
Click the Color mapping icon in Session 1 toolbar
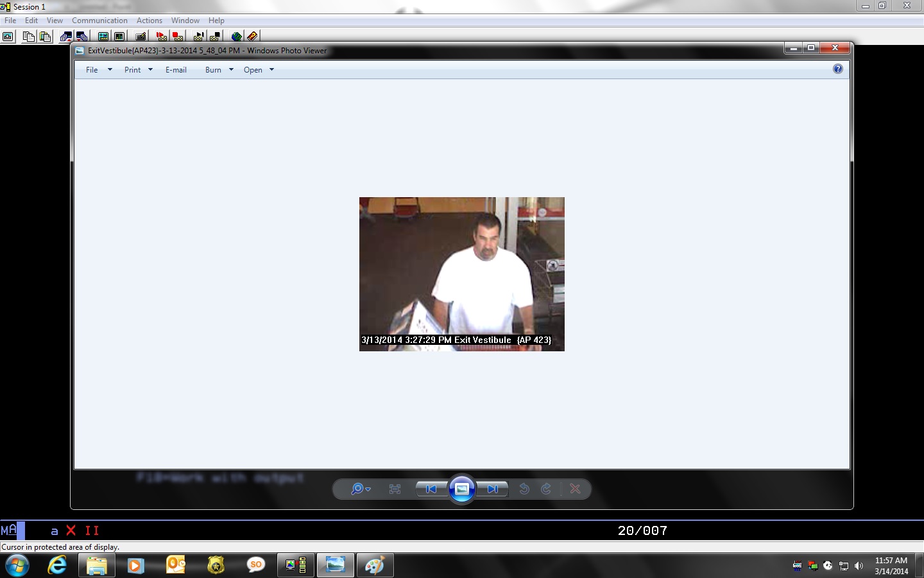[x=119, y=37]
